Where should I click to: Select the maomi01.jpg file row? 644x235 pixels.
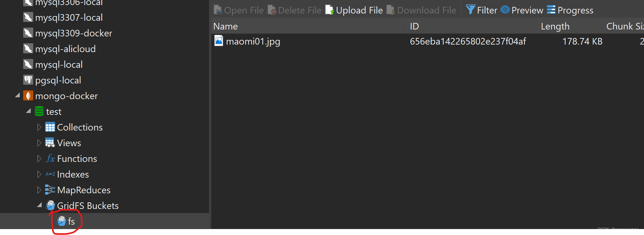click(x=253, y=41)
